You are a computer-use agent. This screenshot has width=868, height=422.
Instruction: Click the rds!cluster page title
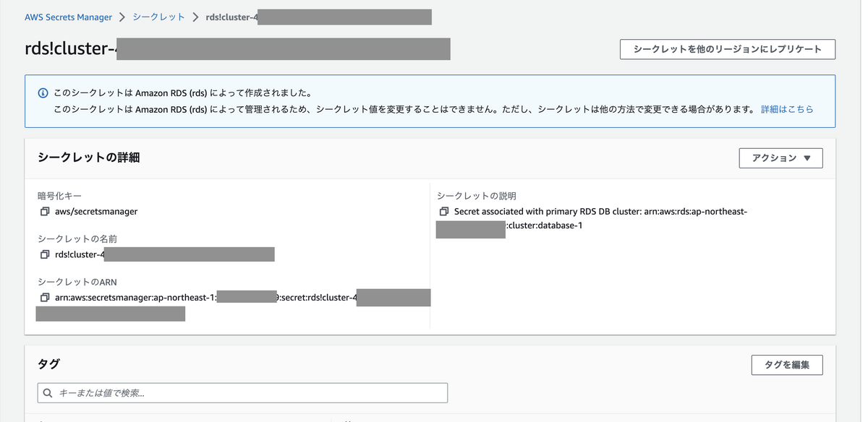71,49
